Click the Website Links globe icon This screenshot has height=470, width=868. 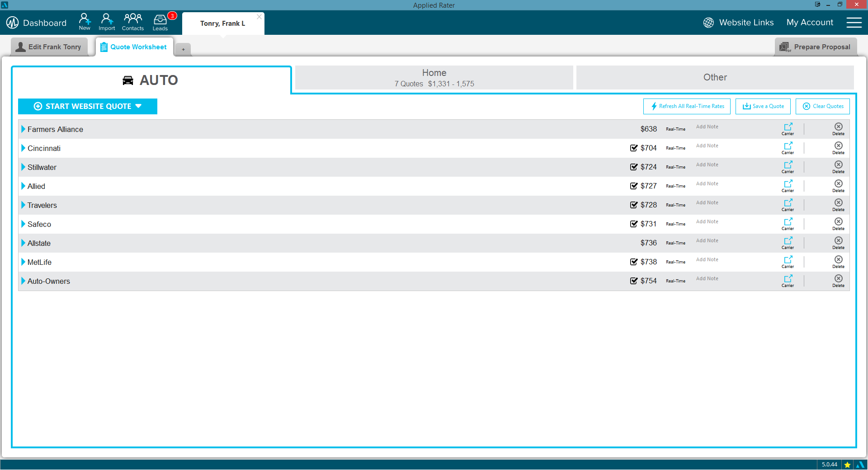[x=708, y=23]
